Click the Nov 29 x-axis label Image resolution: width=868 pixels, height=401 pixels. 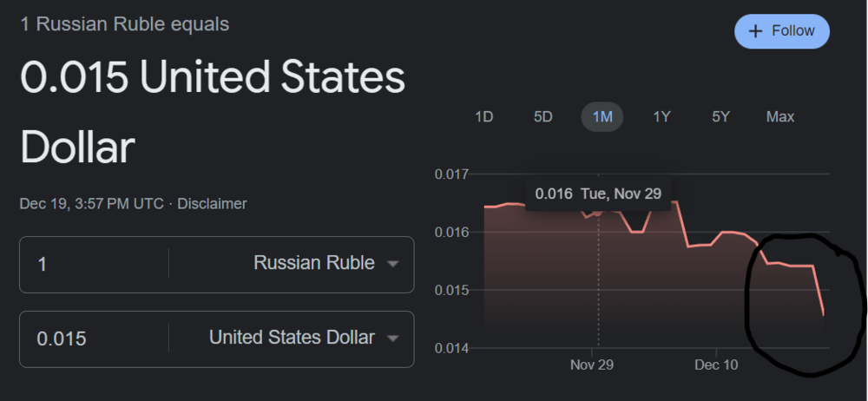[x=592, y=365]
